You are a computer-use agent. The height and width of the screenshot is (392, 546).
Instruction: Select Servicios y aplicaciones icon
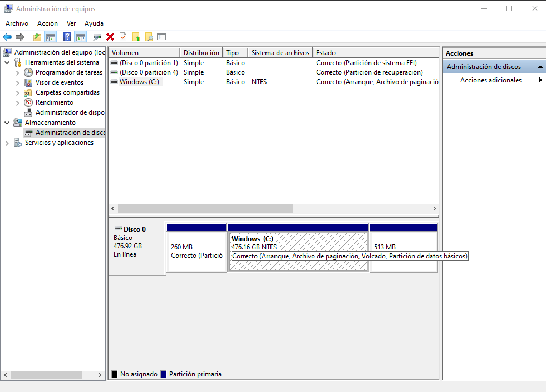18,143
